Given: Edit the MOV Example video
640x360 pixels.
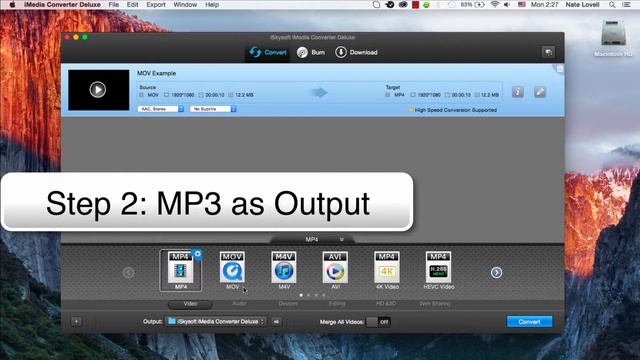Looking at the screenshot, I should tap(540, 92).
